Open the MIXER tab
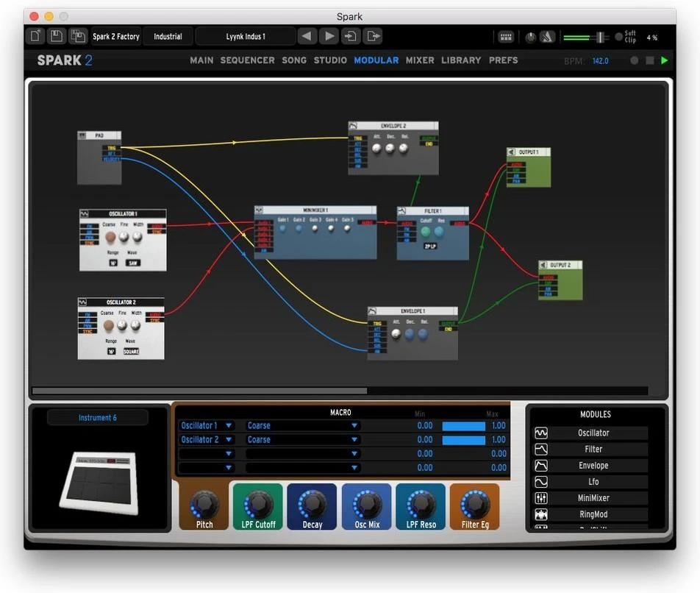The height and width of the screenshot is (593, 700). click(420, 60)
